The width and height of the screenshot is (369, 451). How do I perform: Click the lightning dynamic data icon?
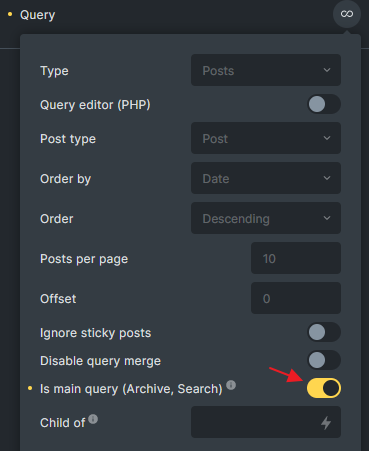coord(326,423)
